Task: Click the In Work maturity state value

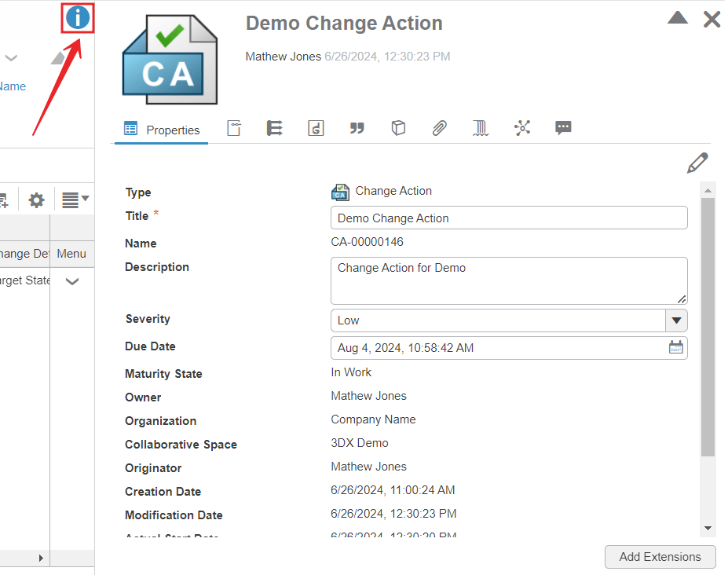Action: point(351,372)
